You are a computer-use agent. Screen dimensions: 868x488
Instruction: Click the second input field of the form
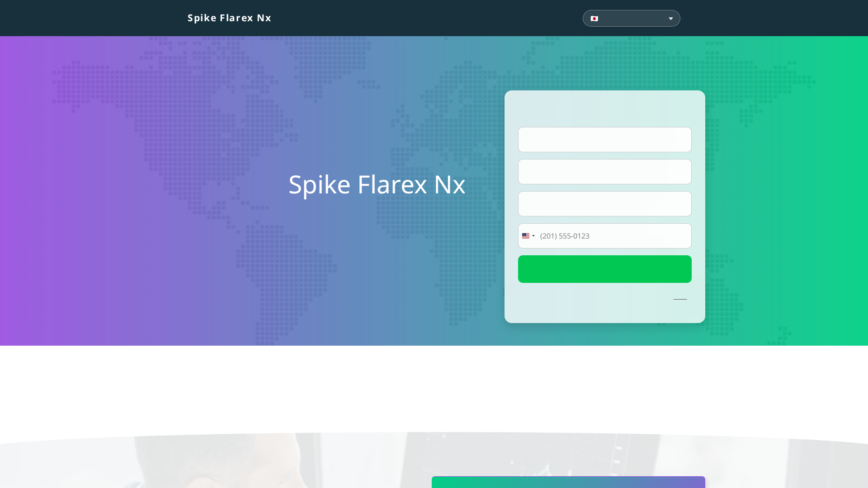[604, 171]
